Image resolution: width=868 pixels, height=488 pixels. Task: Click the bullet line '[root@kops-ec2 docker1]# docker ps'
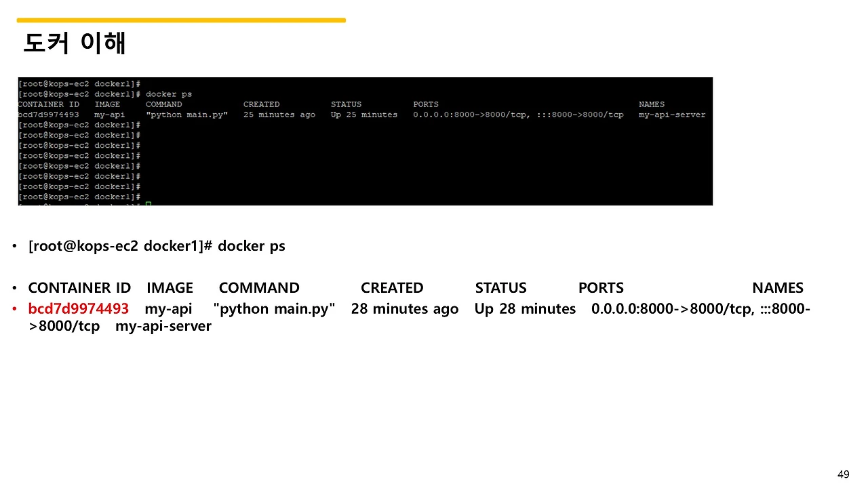click(157, 246)
